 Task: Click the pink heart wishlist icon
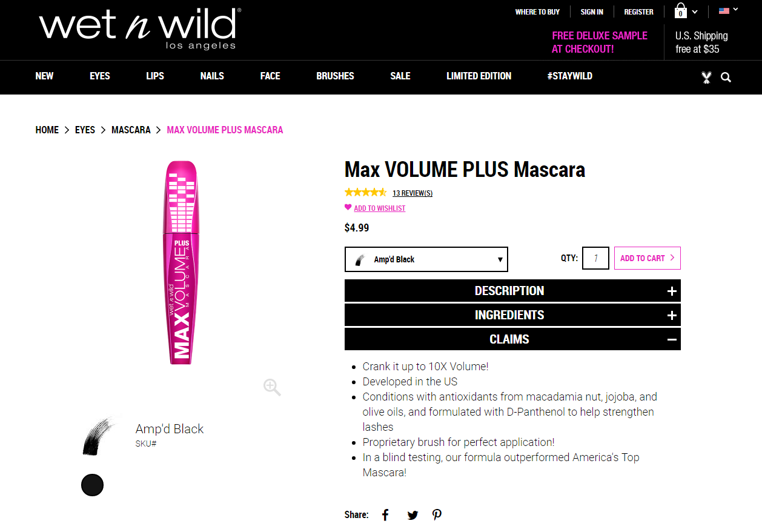(x=348, y=207)
